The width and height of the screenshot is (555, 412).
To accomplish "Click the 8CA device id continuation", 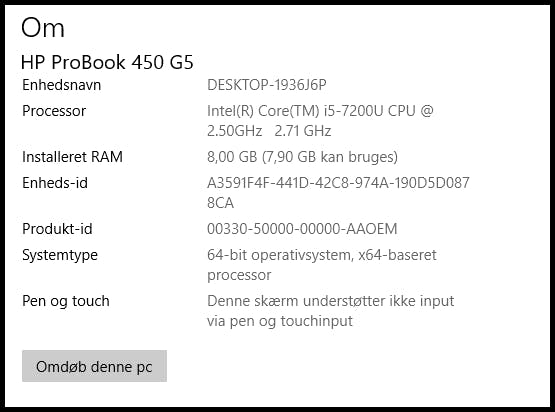I will pyautogui.click(x=221, y=203).
